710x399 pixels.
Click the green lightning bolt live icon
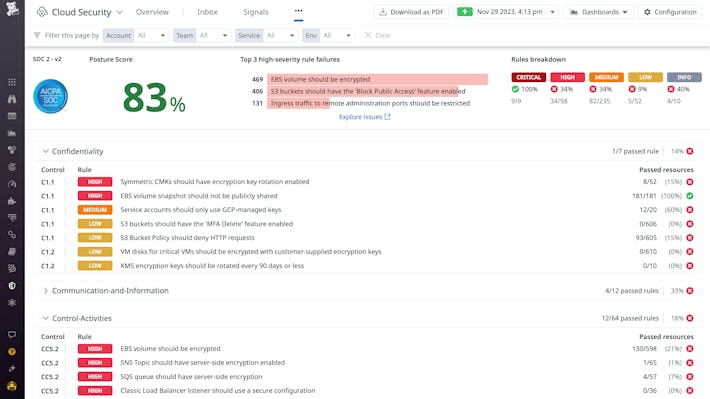465,12
